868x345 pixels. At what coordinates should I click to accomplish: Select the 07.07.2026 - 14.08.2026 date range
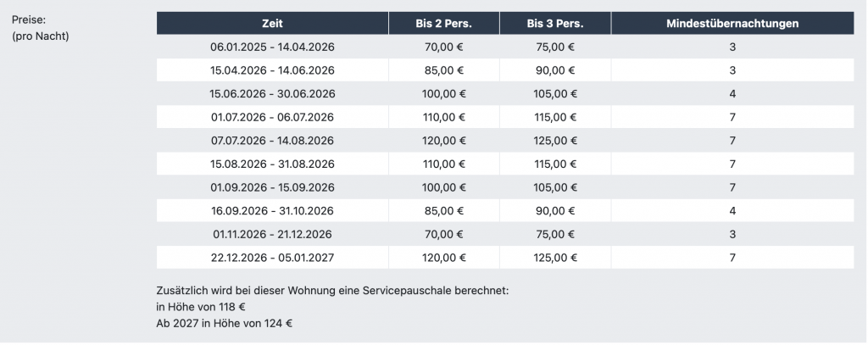[x=272, y=141]
